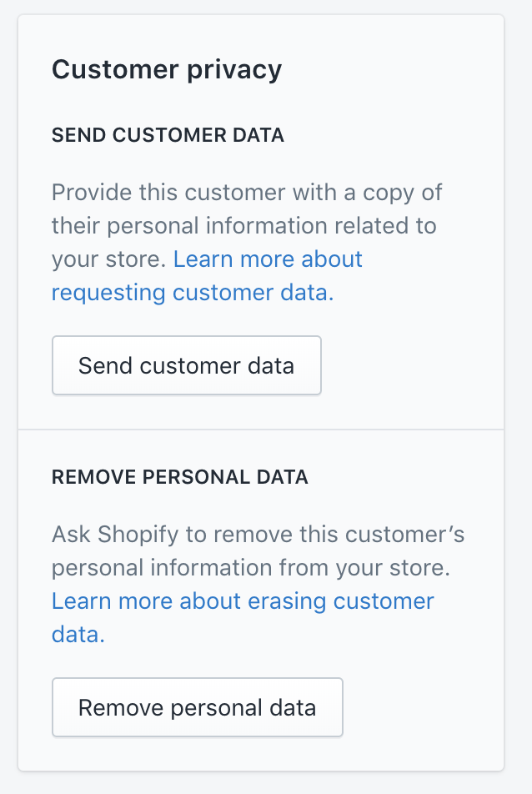The image size is (532, 794).
Task: Click the "Send customer data" button
Action: (186, 365)
